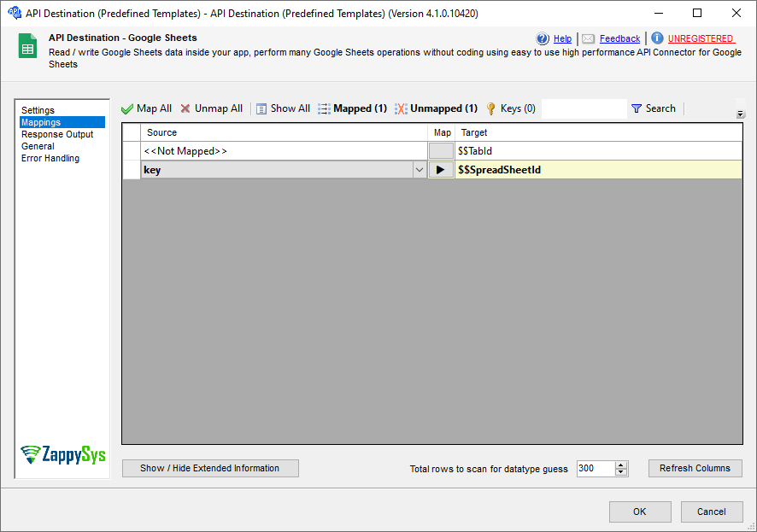
Task: Show Keys (0) columns label
Action: point(518,108)
